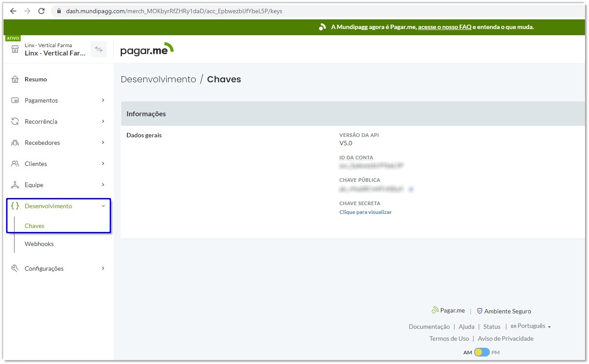
Task: Expand Configurações submenu chevron
Action: click(x=103, y=268)
